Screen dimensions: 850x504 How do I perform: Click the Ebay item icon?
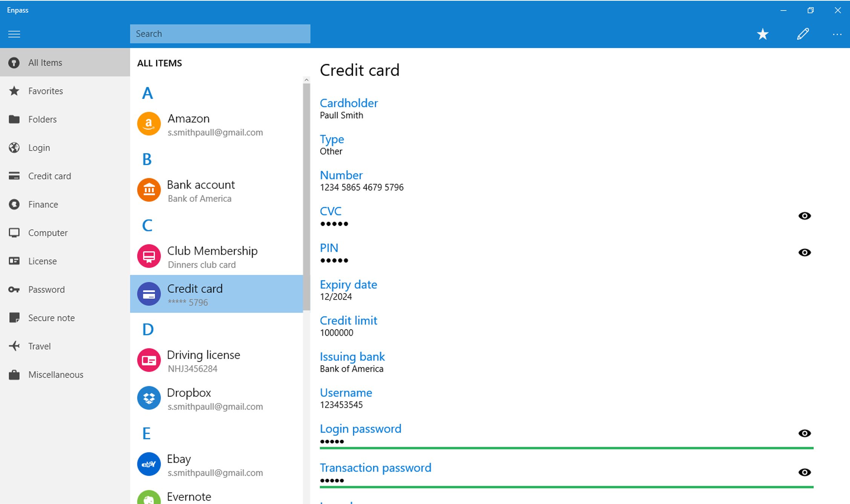149,464
